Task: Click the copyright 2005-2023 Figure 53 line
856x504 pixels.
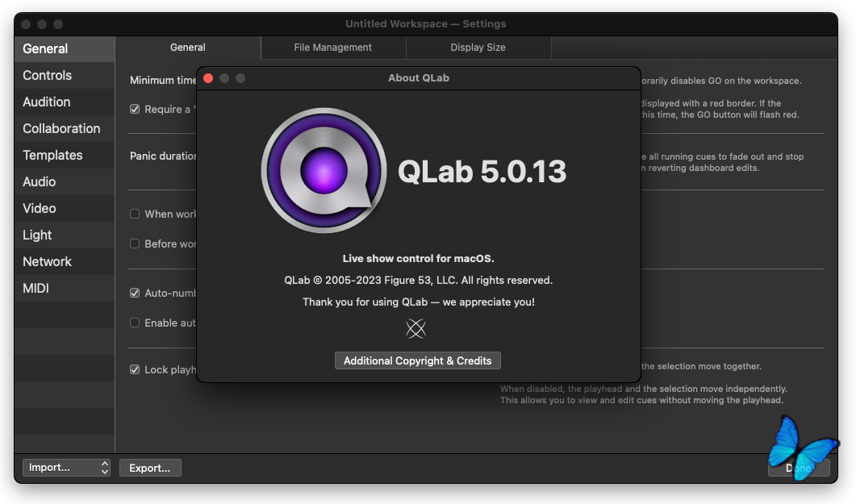Action: (x=418, y=281)
